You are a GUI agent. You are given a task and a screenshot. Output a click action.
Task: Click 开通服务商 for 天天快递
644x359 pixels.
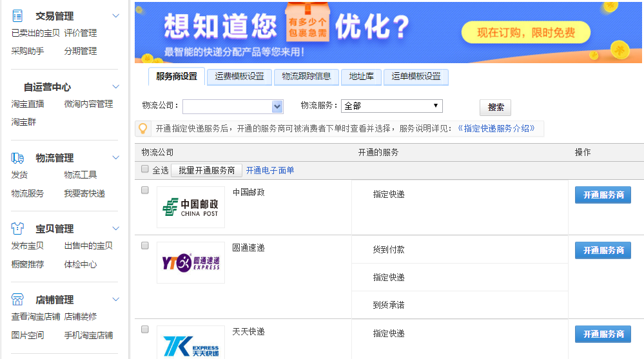603,334
